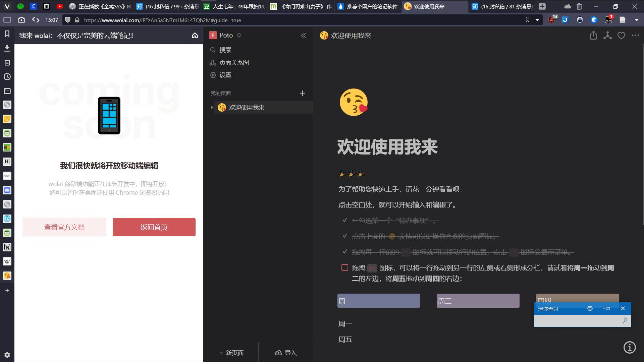
Task: Uncheck the first completed to-do item
Action: tap(344, 220)
